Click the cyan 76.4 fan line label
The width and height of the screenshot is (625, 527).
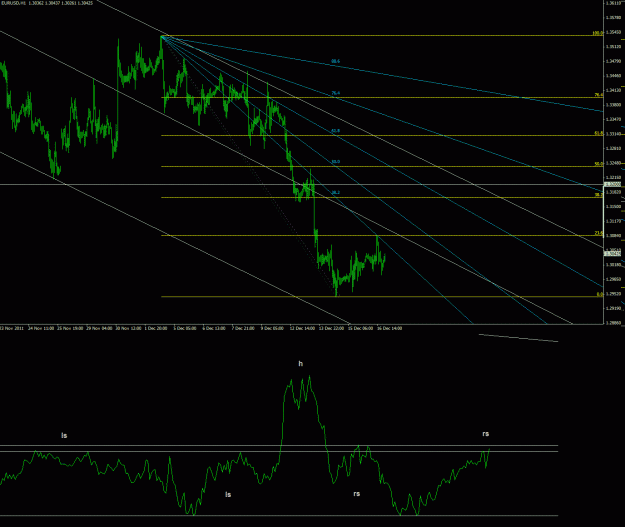pyautogui.click(x=336, y=93)
